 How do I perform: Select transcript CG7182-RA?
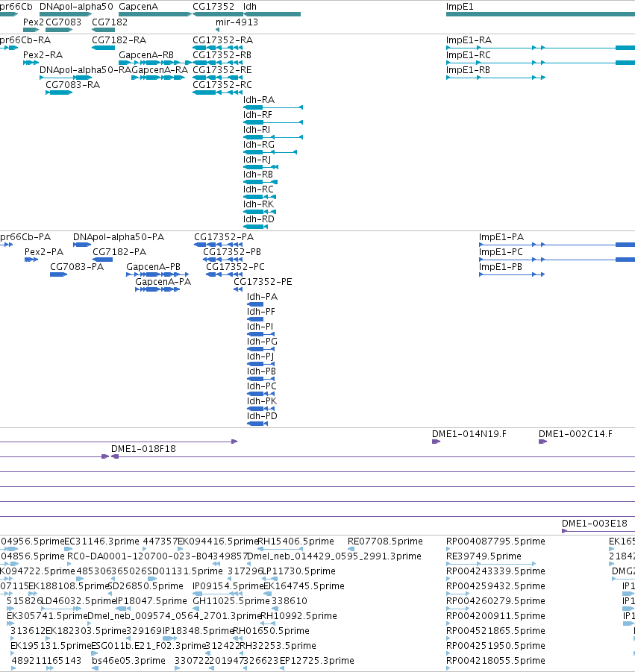119,40
